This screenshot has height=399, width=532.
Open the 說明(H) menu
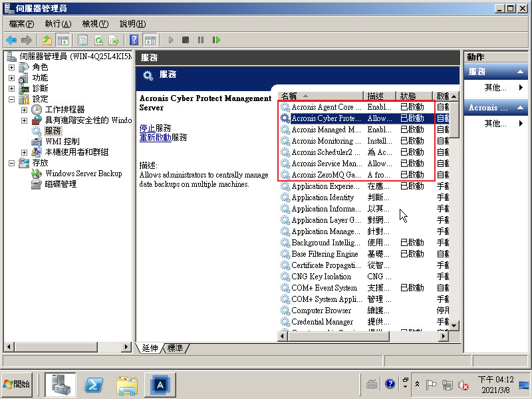coord(132,24)
